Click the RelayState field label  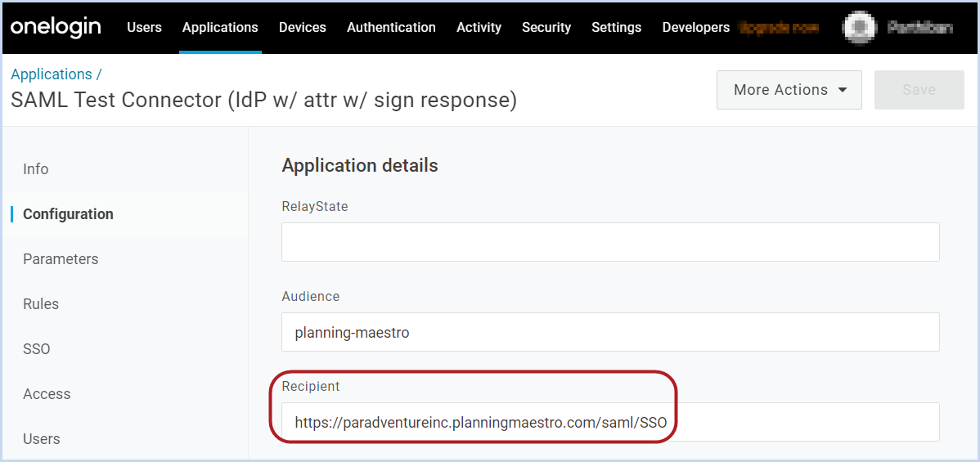coord(315,207)
